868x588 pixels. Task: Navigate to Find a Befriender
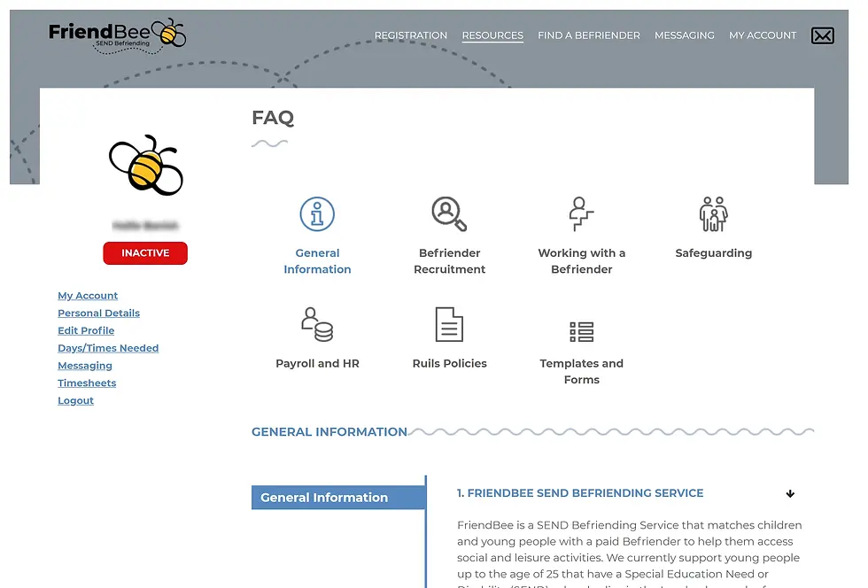(588, 35)
